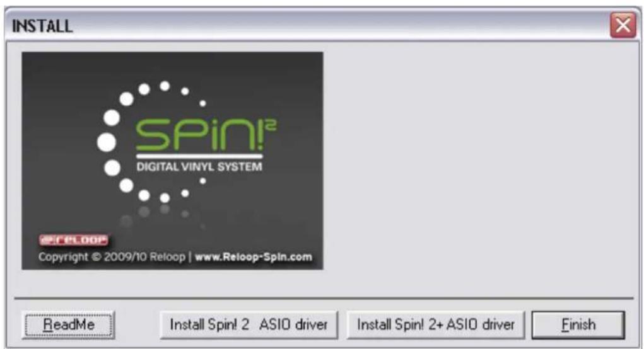
Task: Click the INSTALL title text
Action: click(42, 26)
